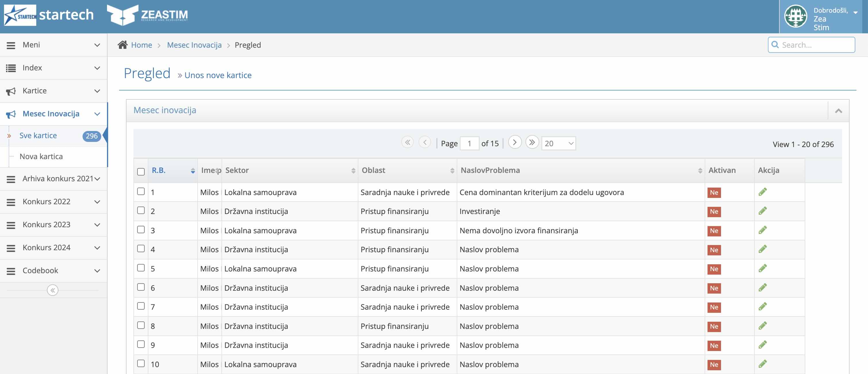Click the user avatar icon
868x374 pixels.
(x=796, y=16)
